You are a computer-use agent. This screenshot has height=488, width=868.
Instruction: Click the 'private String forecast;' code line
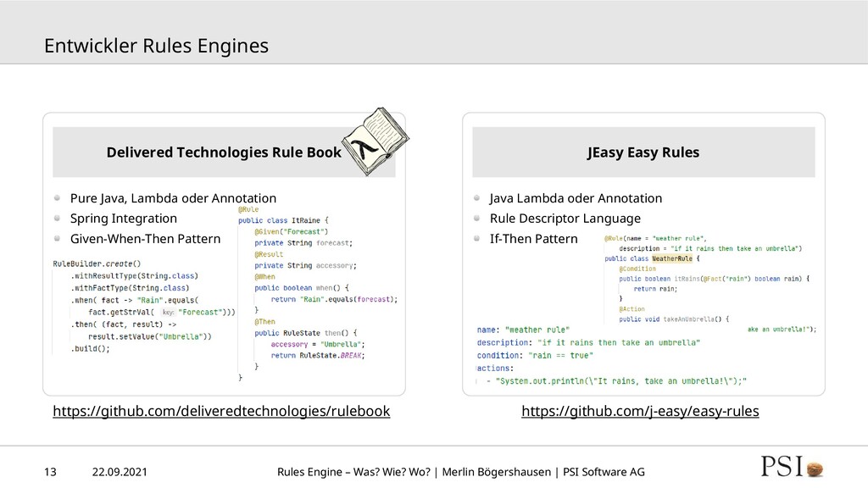coord(303,243)
